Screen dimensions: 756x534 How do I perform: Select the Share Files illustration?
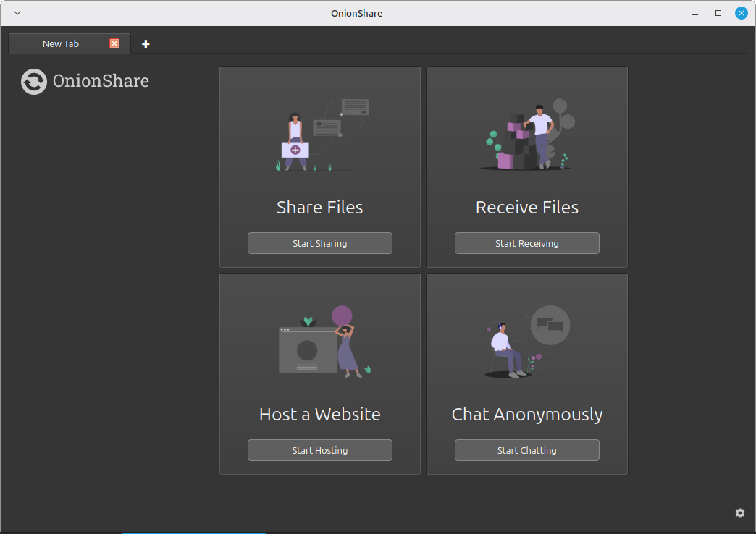(319, 135)
